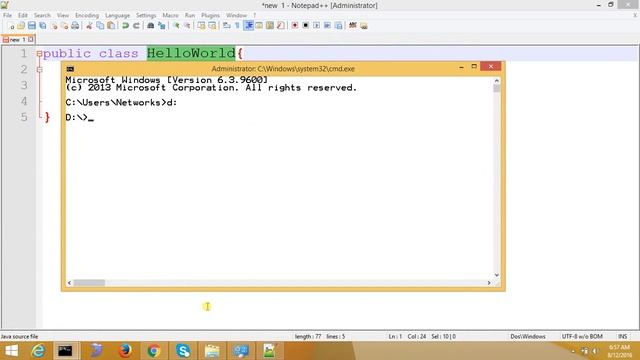Open Skype from the taskbar

183,351
